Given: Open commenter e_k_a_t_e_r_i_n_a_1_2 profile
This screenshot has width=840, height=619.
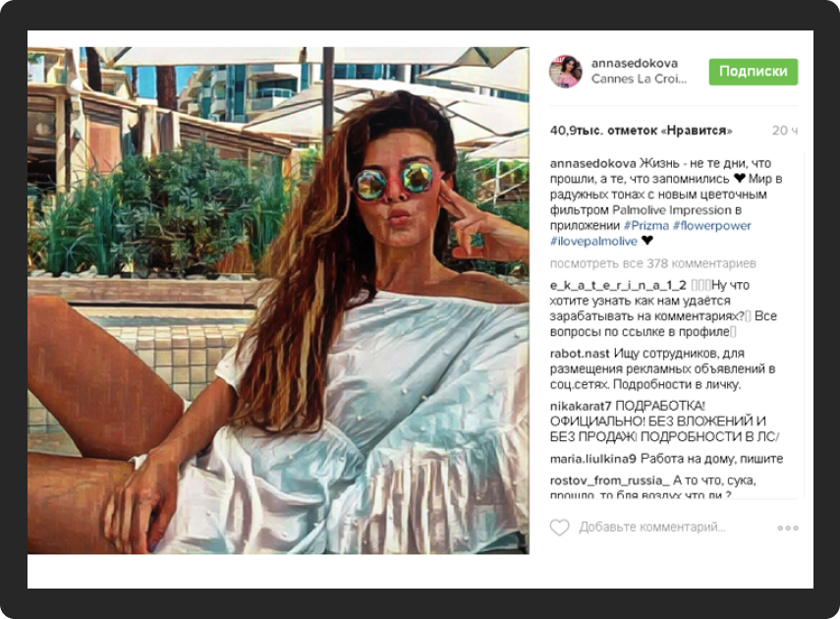Looking at the screenshot, I should [x=618, y=286].
